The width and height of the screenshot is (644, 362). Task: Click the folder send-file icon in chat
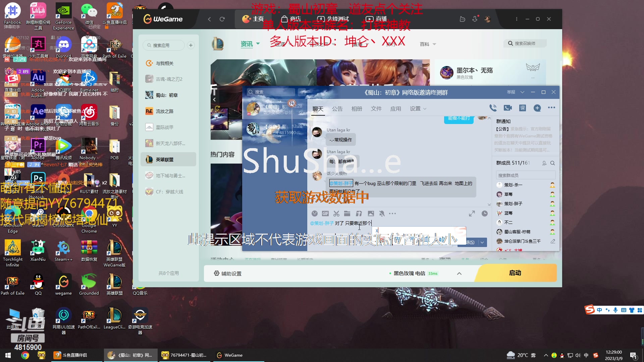[347, 214]
